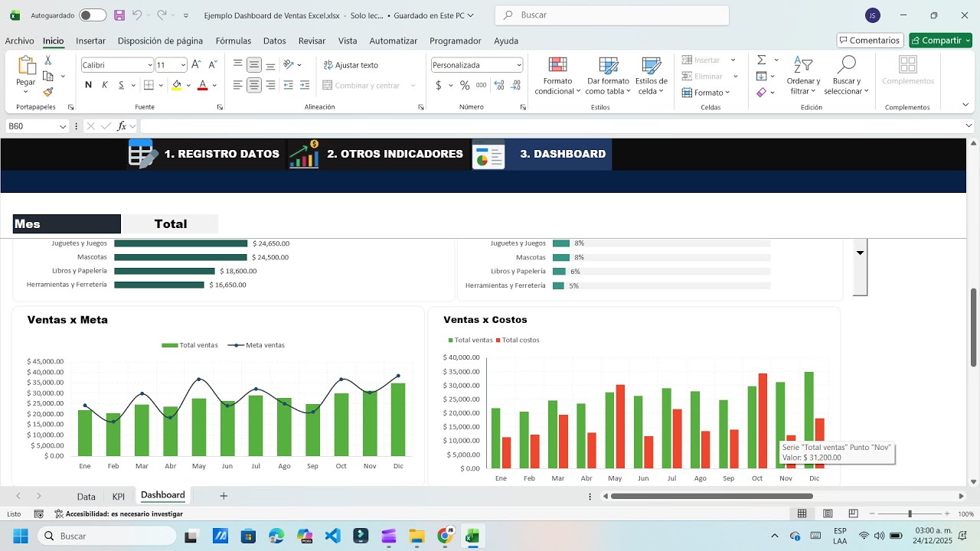The image size is (980, 551).
Task: Go to 2. OTROS INDICADORES navigation button
Action: [x=377, y=154]
